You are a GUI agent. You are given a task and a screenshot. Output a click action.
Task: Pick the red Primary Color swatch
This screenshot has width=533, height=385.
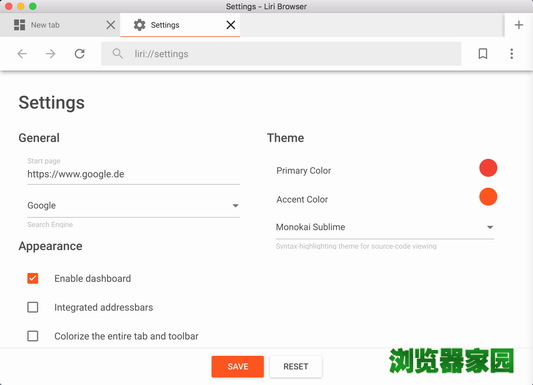coord(488,168)
